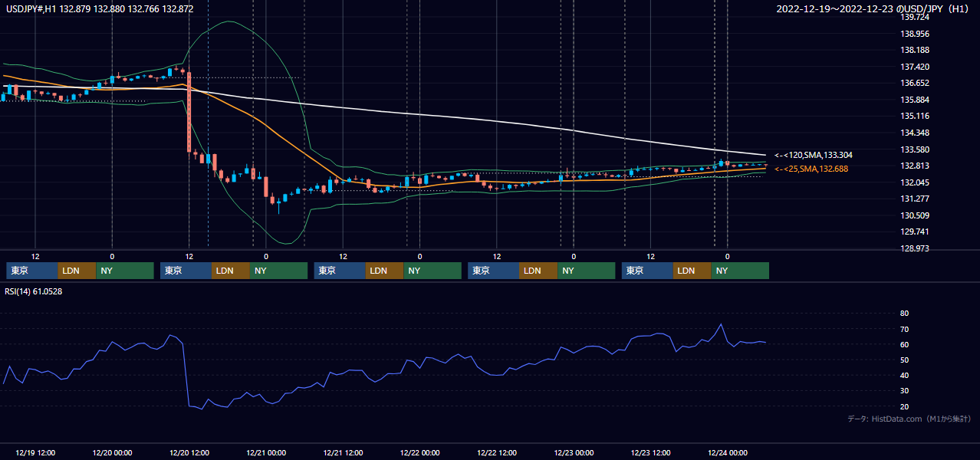Click the 12/20 12:00 date label
The width and height of the screenshot is (980, 460).
pos(189,452)
